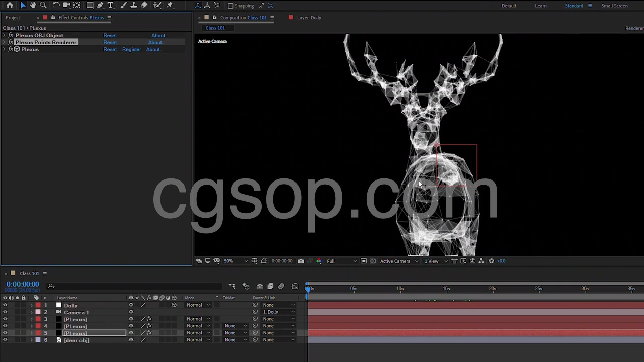Select the Pen tool
The image size is (644, 362).
click(x=100, y=5)
